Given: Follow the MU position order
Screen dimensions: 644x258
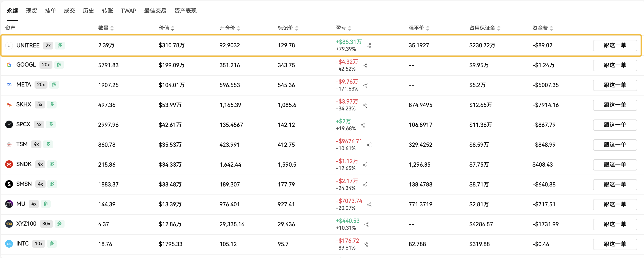Looking at the screenshot, I should 615,204.
